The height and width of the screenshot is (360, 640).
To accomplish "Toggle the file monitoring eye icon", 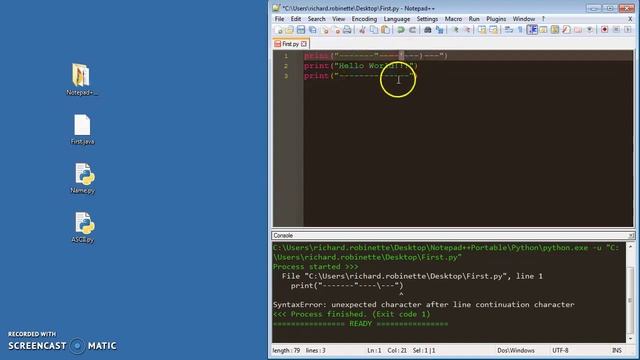I will point(589,30).
